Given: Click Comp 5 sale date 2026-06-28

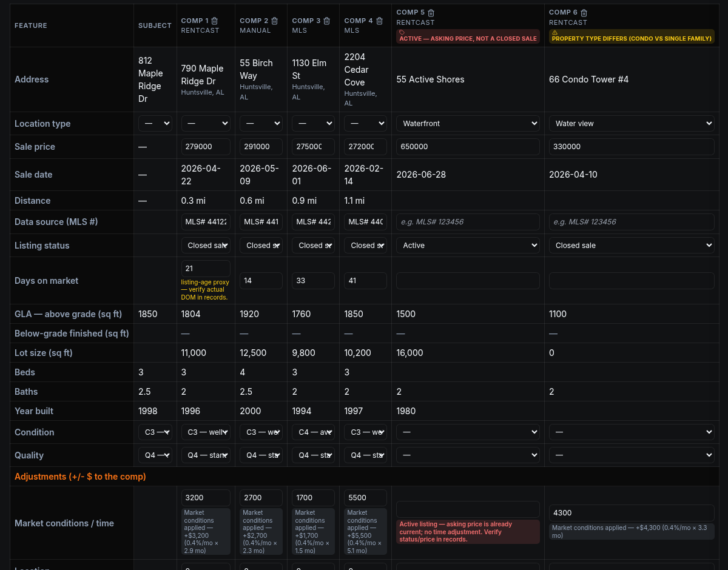Looking at the screenshot, I should click(x=421, y=175).
